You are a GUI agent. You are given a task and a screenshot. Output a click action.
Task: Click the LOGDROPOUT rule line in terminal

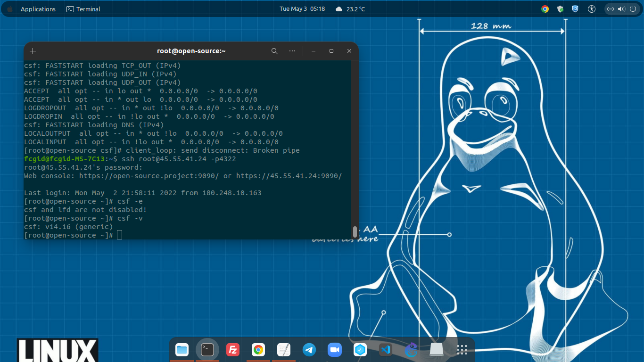tap(151, 108)
